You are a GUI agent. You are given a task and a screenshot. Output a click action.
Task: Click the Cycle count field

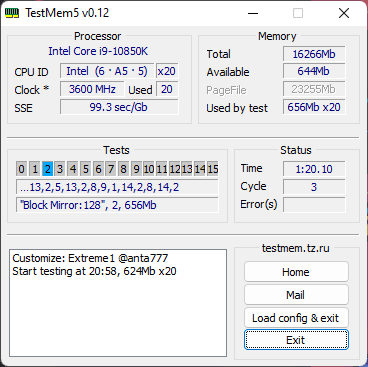[x=314, y=187]
